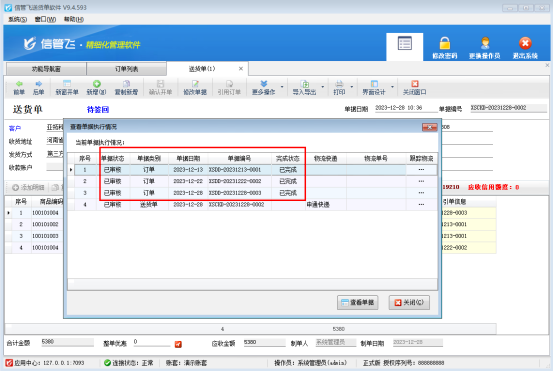Expand the 导入导出 dropdown arrow
The image size is (553, 371).
(322, 87)
